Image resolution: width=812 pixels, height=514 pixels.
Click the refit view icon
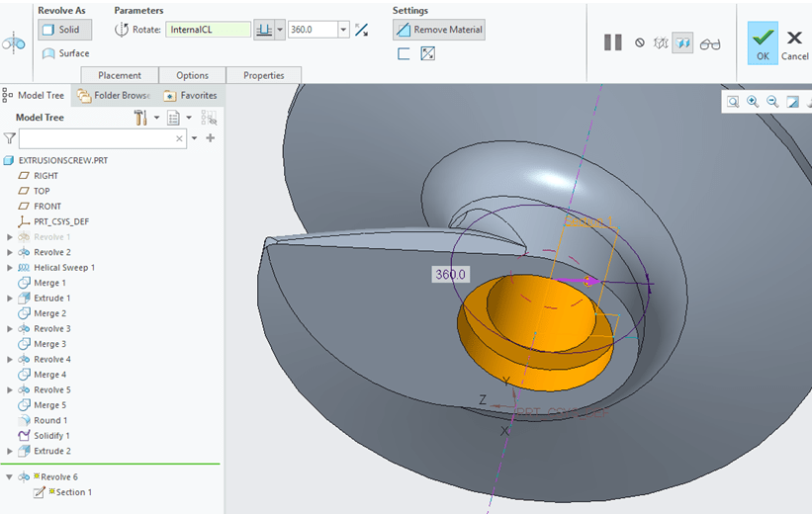point(733,102)
